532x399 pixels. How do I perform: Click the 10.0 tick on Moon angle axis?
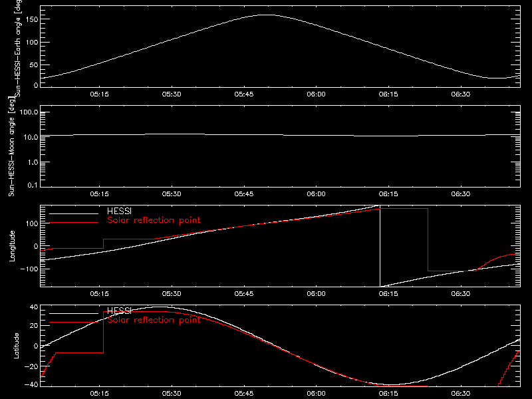[x=31, y=138]
